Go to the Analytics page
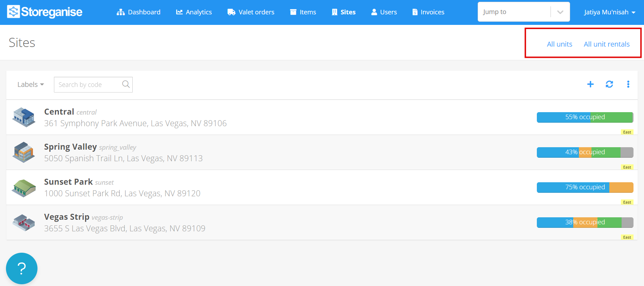Image resolution: width=644 pixels, height=286 pixels. pyautogui.click(x=194, y=12)
